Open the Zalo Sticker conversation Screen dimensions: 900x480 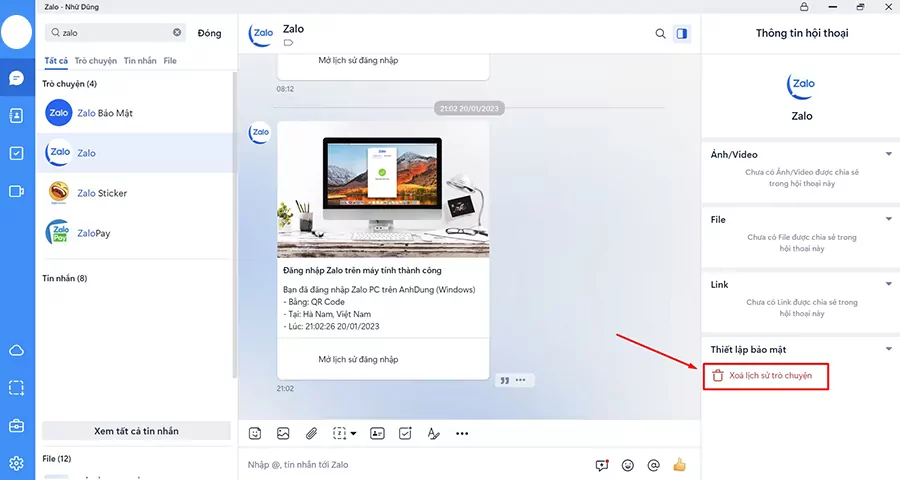coord(135,193)
